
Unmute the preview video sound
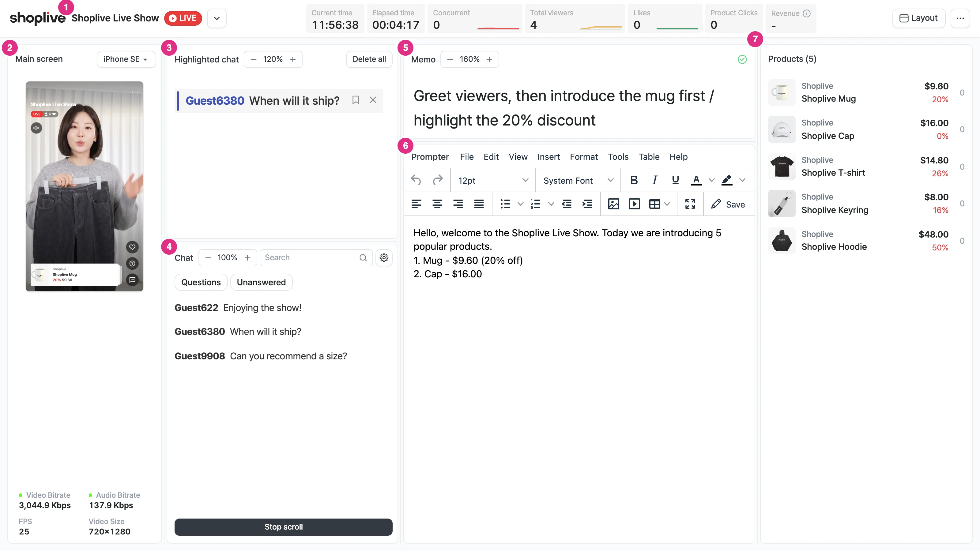click(36, 128)
